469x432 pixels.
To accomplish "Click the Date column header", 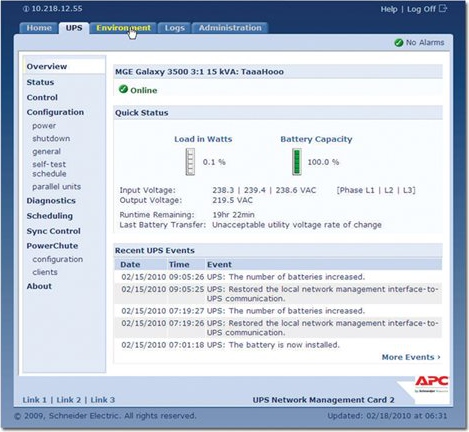I will tap(130, 265).
